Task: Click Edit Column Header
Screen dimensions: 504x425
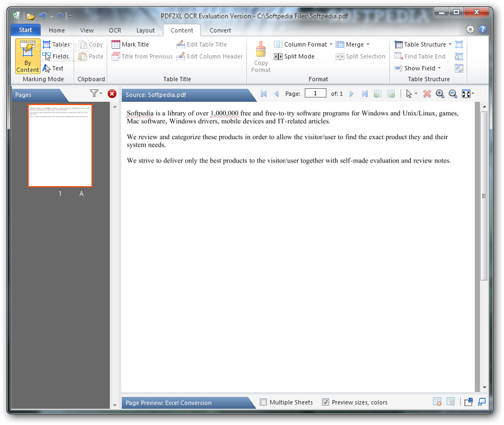Action: (x=210, y=56)
